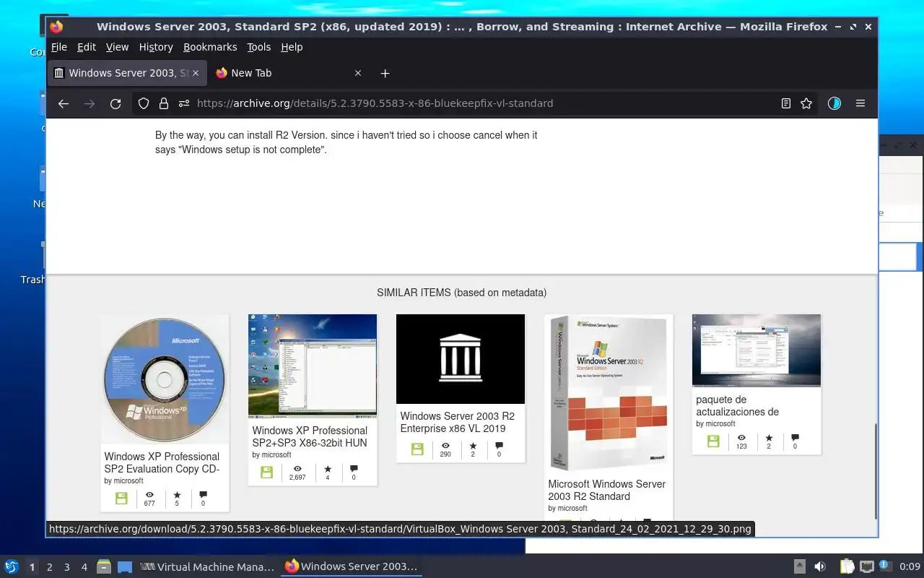Go back with the browser back arrow
This screenshot has width=924, height=578.
64,103
